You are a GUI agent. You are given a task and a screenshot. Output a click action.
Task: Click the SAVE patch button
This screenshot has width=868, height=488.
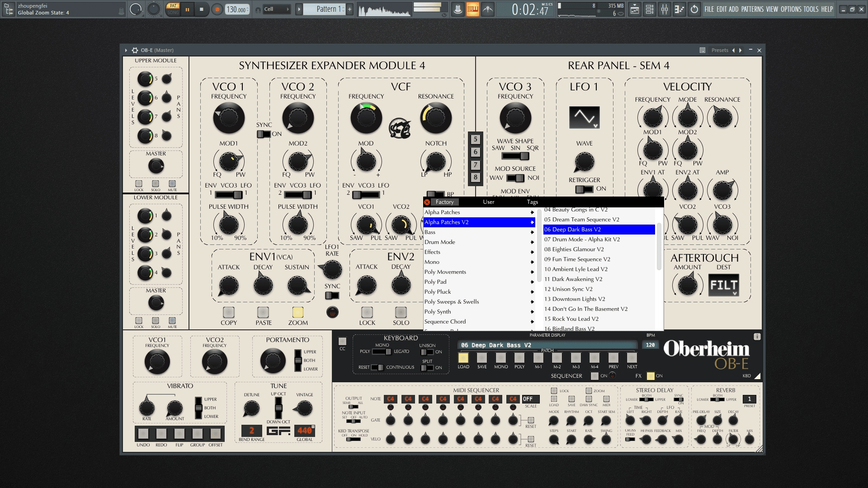pos(482,358)
